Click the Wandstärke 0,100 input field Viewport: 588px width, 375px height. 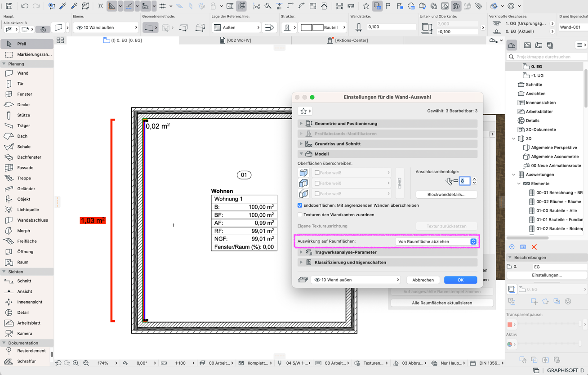pyautogui.click(x=391, y=27)
